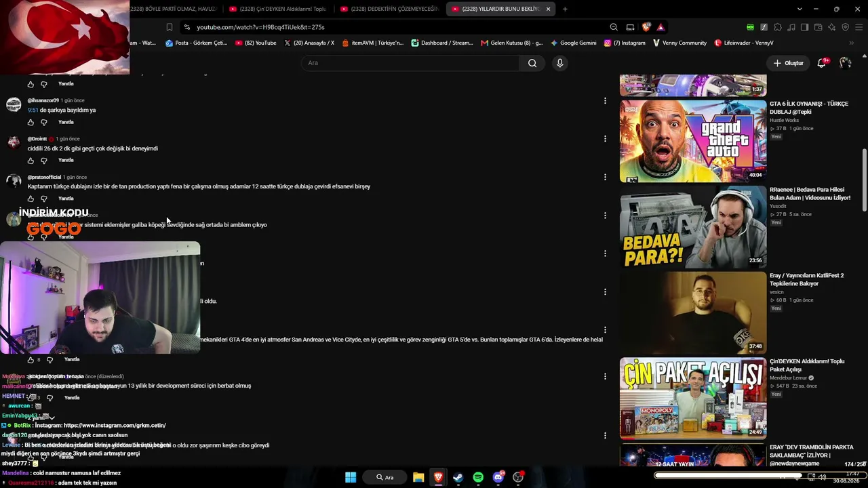
Task: Open the Dashboard / Stream bookmark
Action: [x=441, y=43]
